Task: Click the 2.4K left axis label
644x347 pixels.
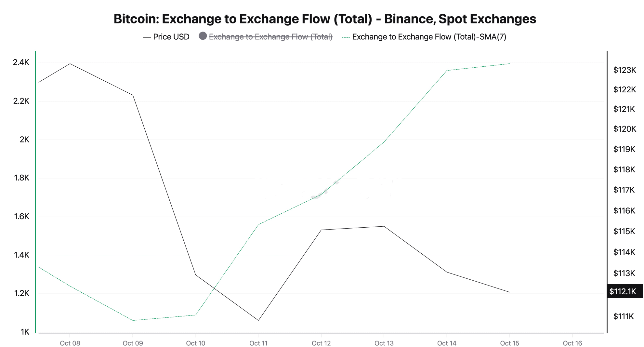Action: [21, 62]
